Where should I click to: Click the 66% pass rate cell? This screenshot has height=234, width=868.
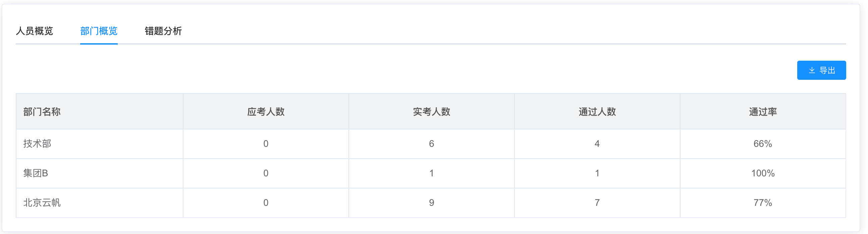pyautogui.click(x=763, y=144)
